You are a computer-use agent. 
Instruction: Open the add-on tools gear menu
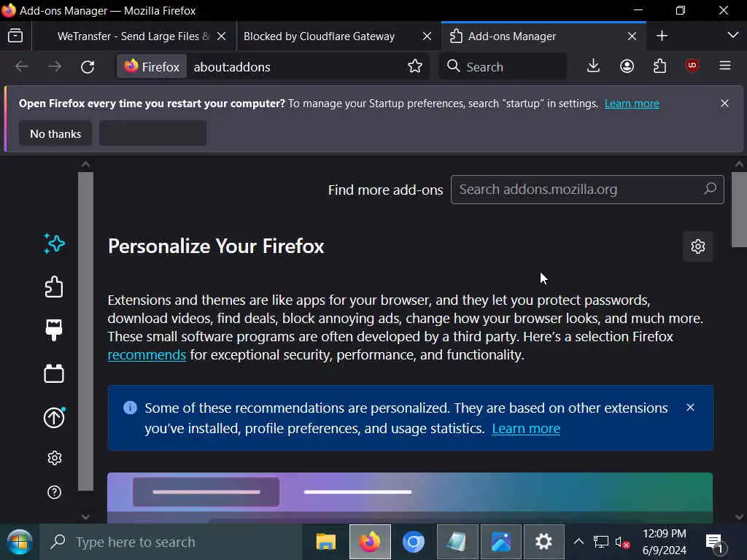pyautogui.click(x=698, y=246)
